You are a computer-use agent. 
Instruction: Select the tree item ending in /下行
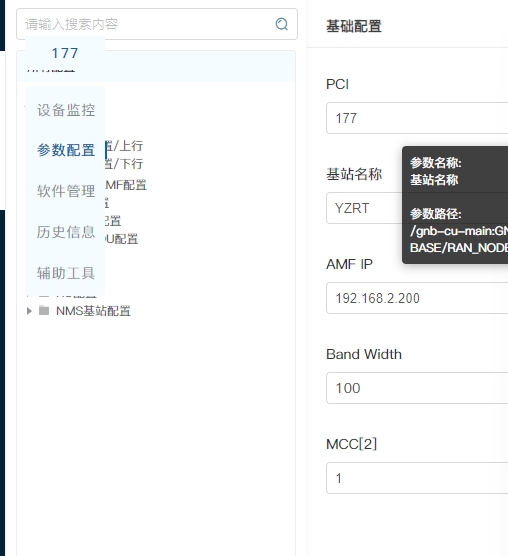(x=124, y=164)
